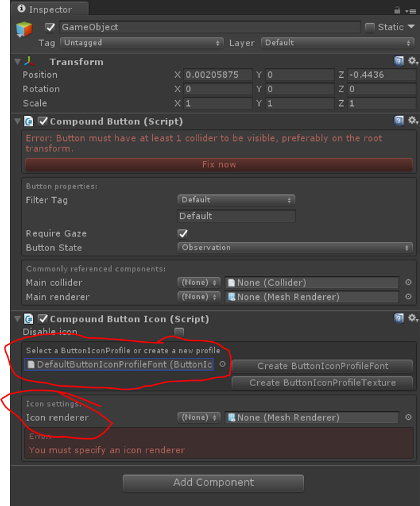Screen dimensions: 420x506
Task: Collapse the Compound Button Icon script component
Action: [x=18, y=319]
